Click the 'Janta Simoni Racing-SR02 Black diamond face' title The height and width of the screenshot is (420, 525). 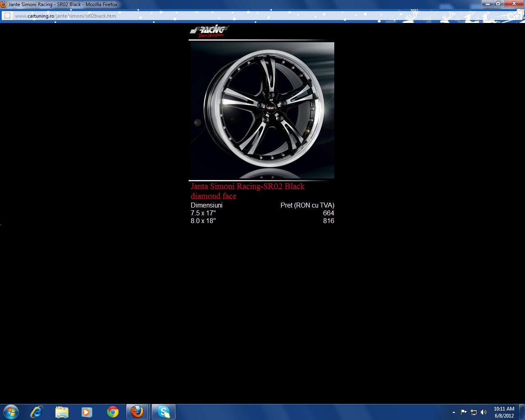coord(247,191)
